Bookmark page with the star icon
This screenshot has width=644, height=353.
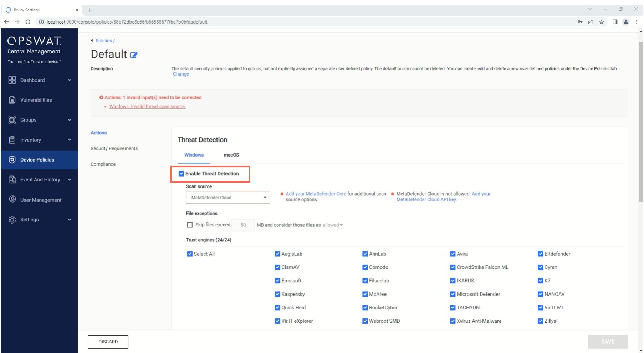click(x=602, y=22)
